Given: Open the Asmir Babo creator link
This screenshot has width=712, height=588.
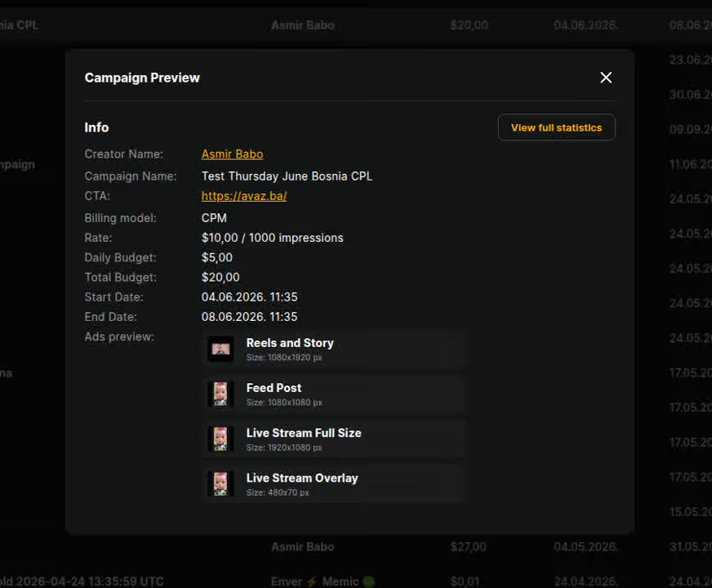Looking at the screenshot, I should pos(232,154).
